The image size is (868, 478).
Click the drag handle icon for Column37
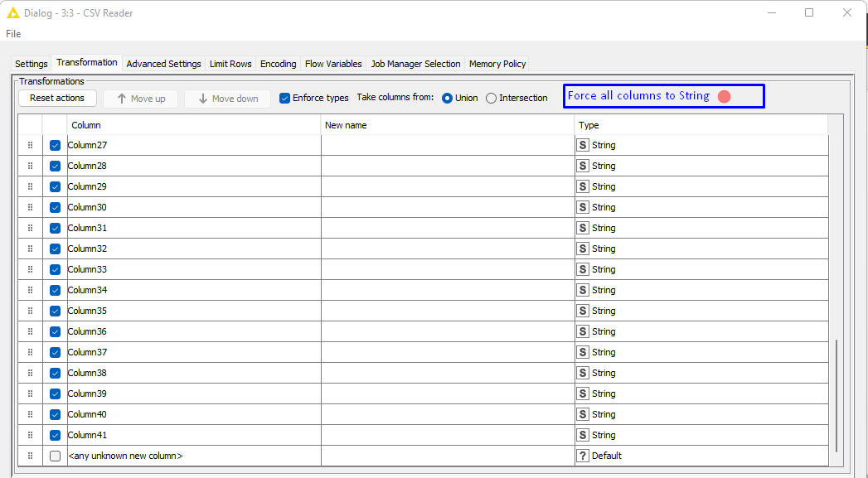(x=30, y=352)
